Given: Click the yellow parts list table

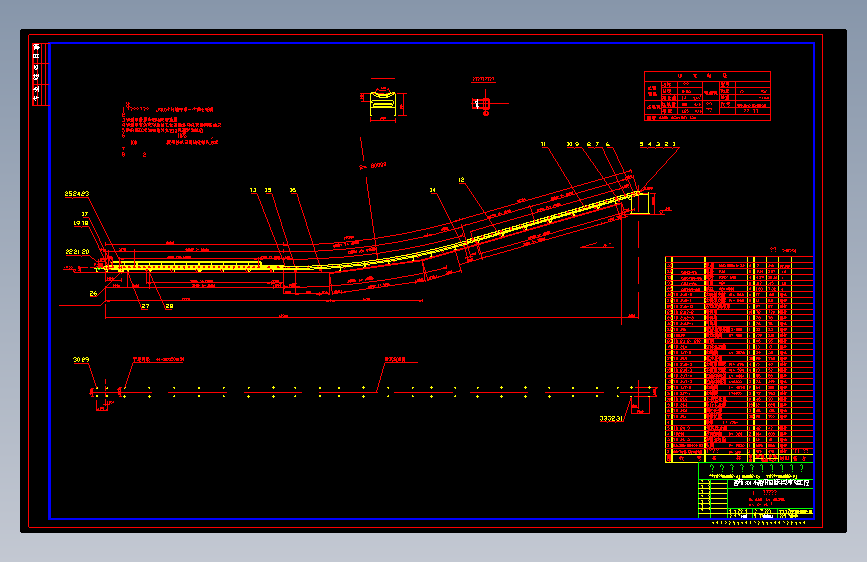Looking at the screenshot, I should (x=739, y=359).
